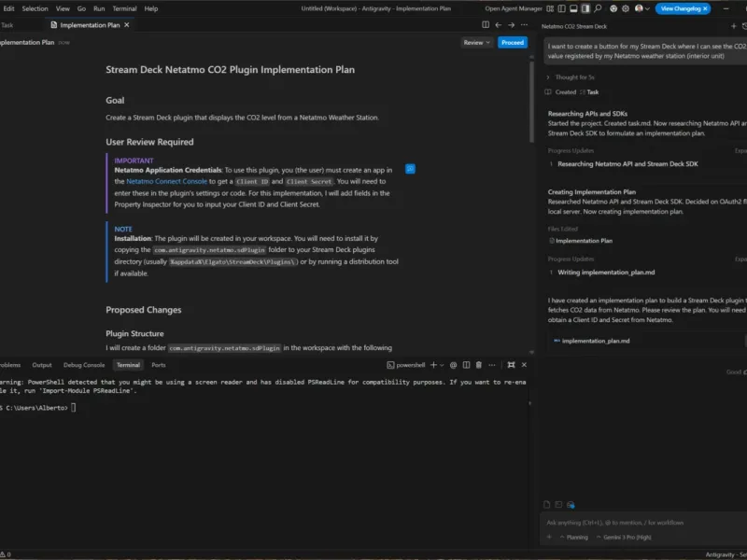This screenshot has height=560, width=747.
Task: Click the Proceed button
Action: 513,42
